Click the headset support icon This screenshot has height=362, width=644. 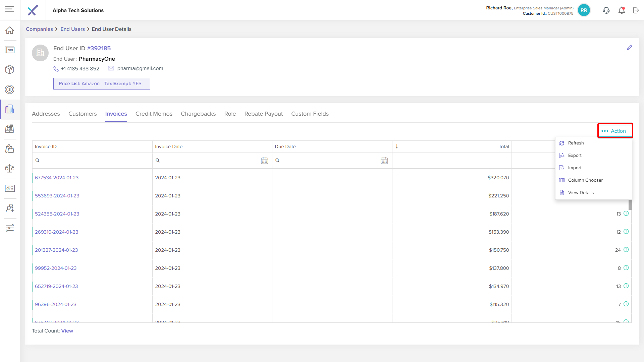coord(606,10)
